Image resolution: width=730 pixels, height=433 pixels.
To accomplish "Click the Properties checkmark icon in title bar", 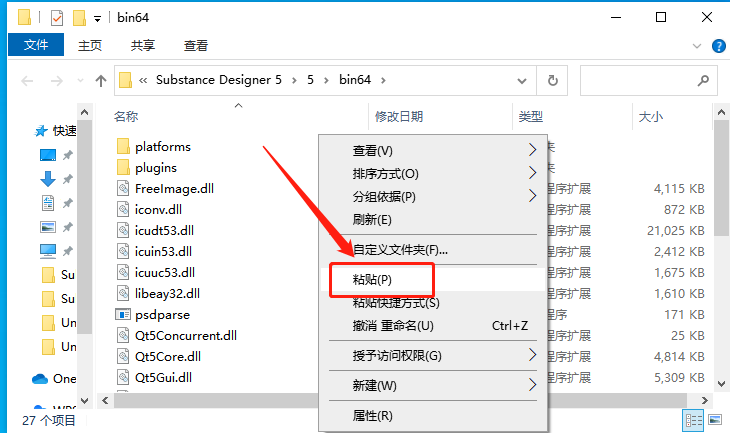I will [57, 18].
